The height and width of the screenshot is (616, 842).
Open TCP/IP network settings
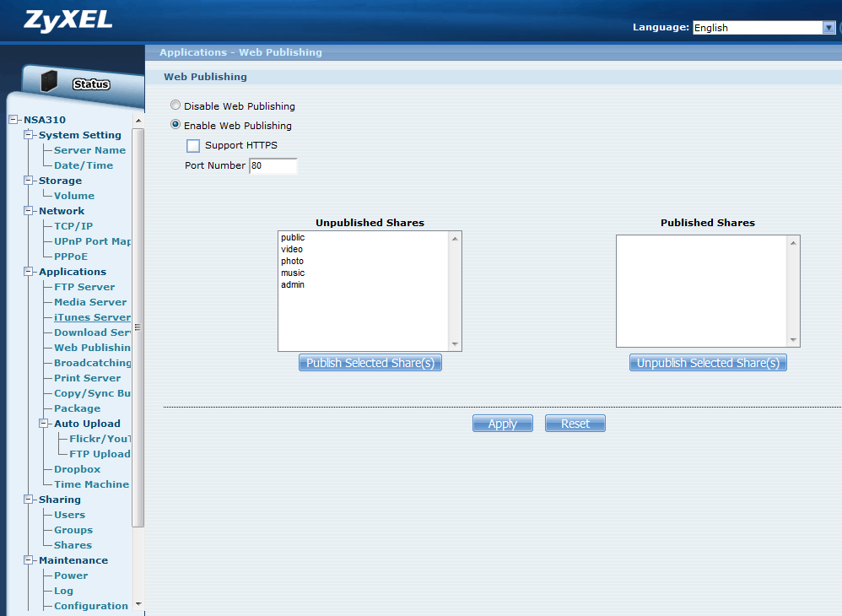point(73,226)
